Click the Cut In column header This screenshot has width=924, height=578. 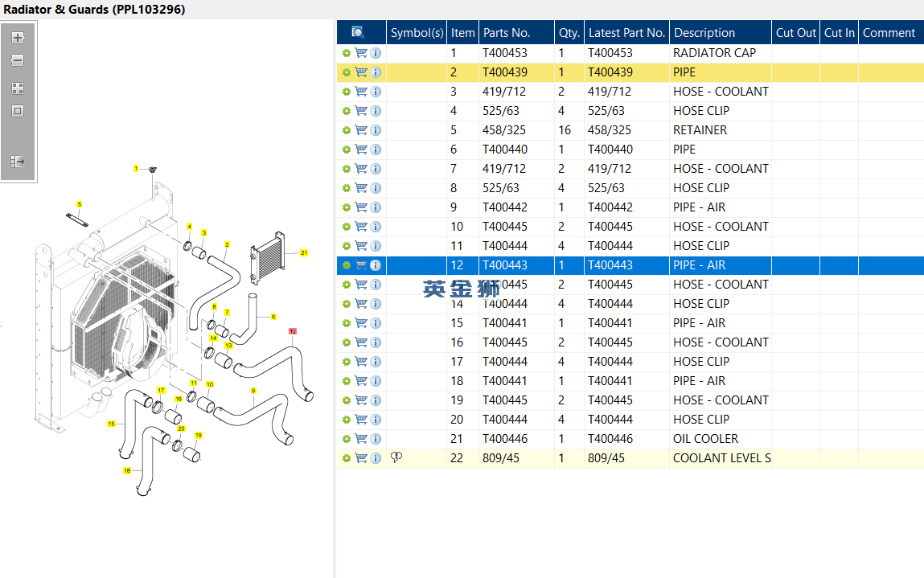(x=839, y=32)
